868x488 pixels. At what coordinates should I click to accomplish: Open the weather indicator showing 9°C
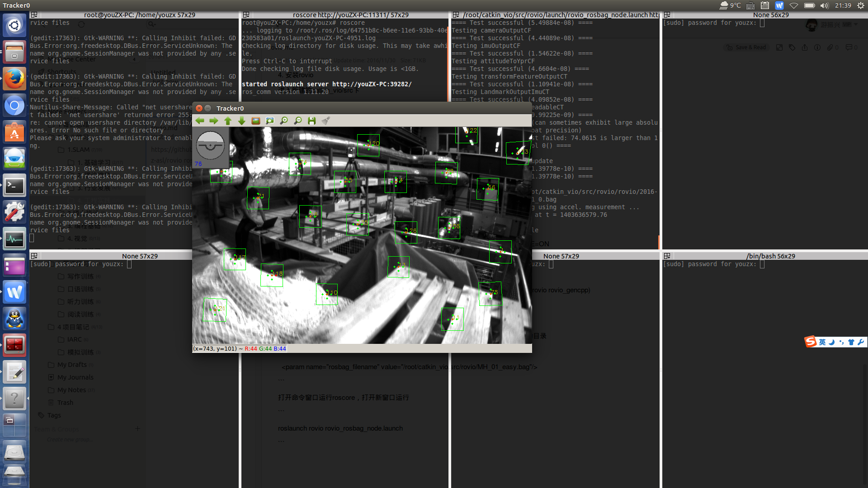[x=730, y=5]
